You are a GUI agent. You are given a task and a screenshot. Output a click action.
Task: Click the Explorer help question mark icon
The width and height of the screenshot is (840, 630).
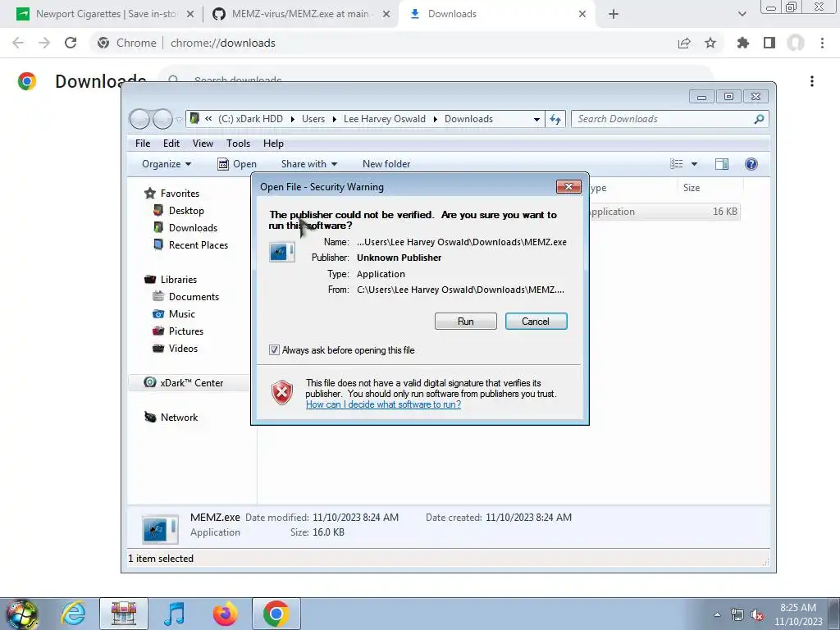(751, 164)
